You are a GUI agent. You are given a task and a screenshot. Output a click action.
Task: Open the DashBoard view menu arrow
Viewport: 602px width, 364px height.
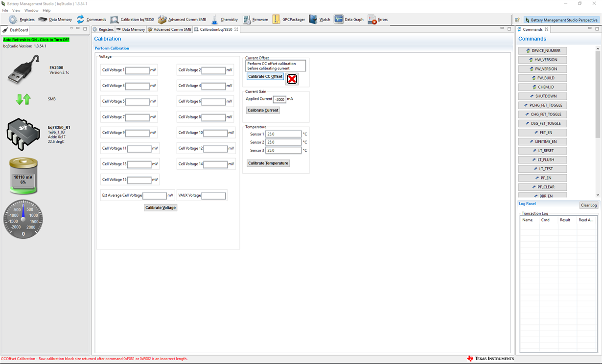(x=71, y=29)
